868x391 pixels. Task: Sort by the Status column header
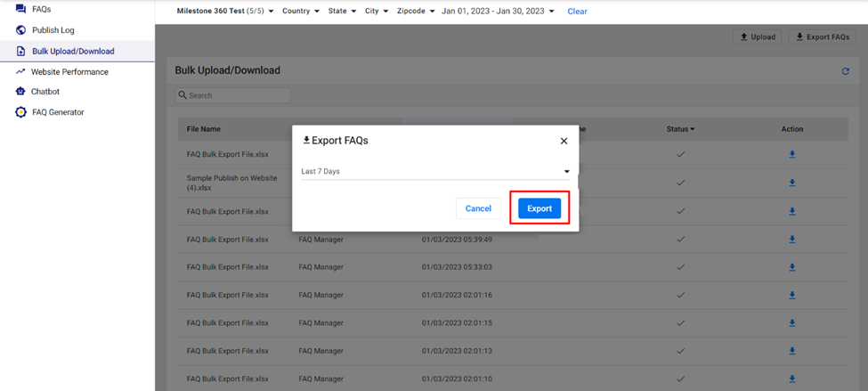click(x=680, y=129)
